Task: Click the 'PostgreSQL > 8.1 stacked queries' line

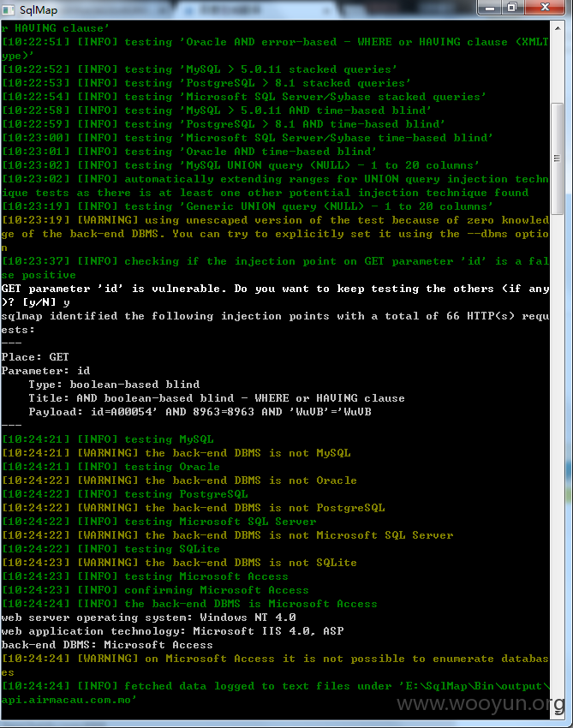Action: tap(206, 83)
